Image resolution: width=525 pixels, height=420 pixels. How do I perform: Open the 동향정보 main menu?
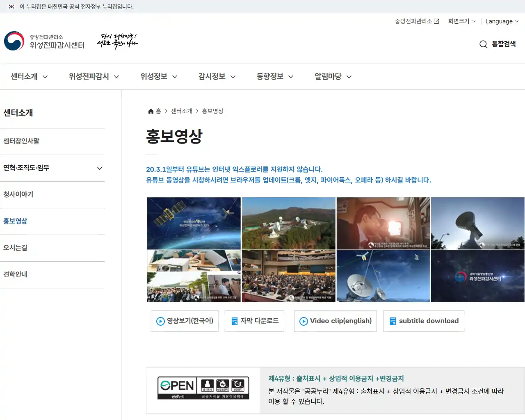(275, 77)
